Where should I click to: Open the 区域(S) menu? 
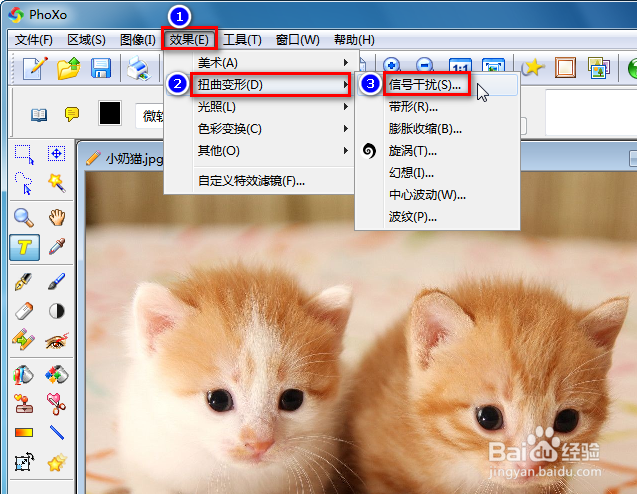86,40
